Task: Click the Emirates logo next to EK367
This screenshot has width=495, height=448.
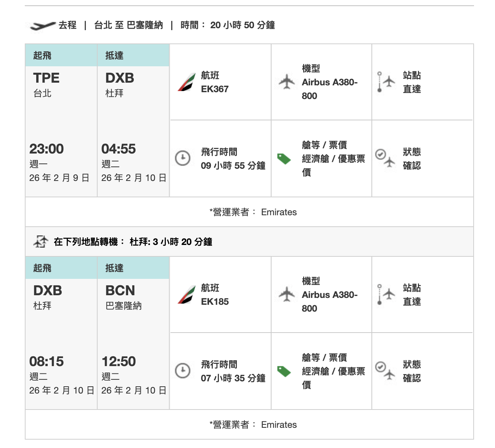Action: pyautogui.click(x=186, y=82)
